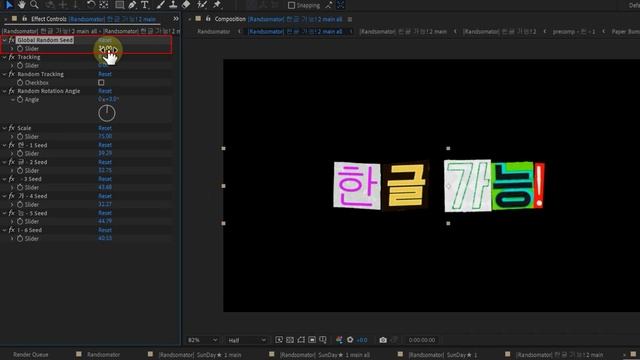Select the Hand tool
Screen dimensions: 640x360
[x=21, y=5]
